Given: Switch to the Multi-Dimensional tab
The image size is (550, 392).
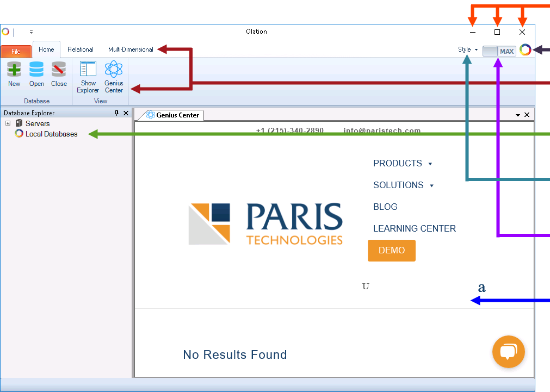Looking at the screenshot, I should pyautogui.click(x=130, y=49).
